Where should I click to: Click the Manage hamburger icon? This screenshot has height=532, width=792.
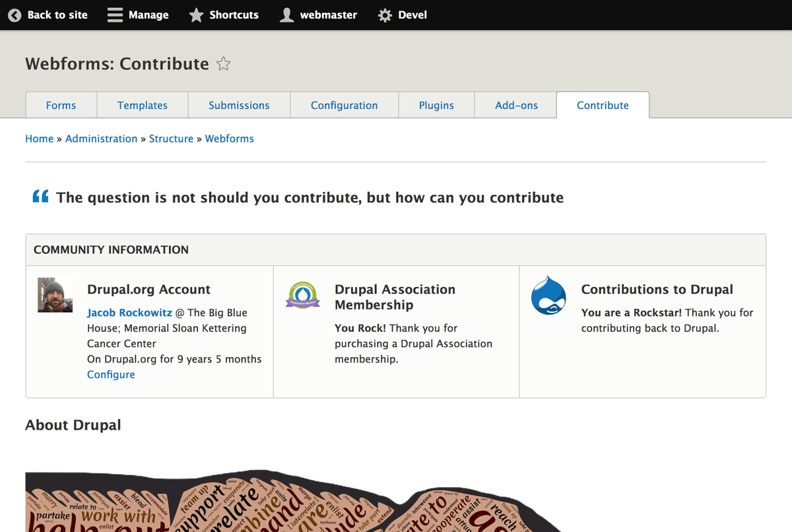point(115,15)
